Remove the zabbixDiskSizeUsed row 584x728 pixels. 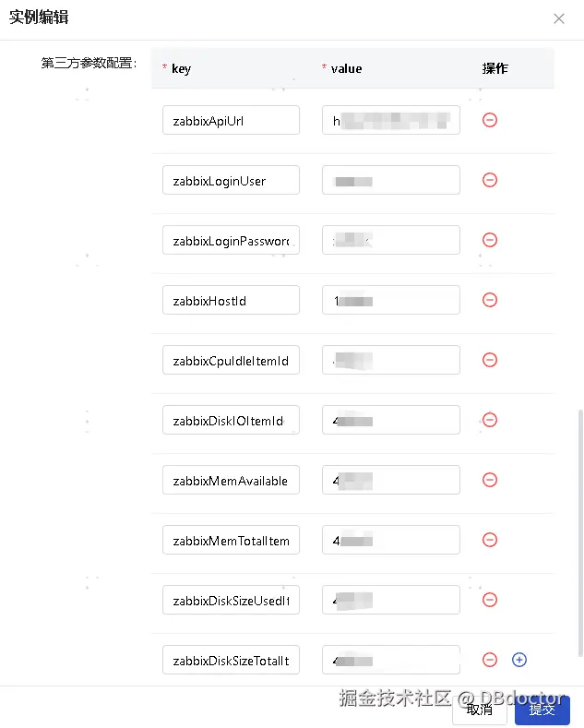click(x=490, y=600)
